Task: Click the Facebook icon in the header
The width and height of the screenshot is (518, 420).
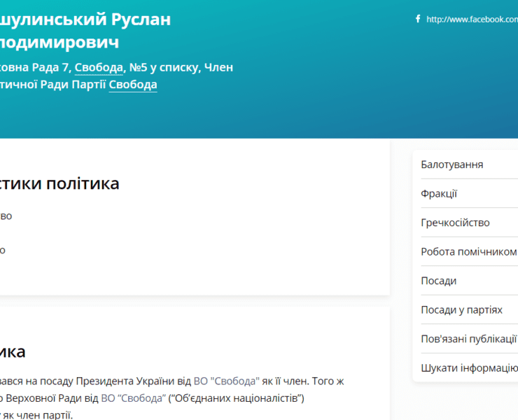Action: point(418,19)
